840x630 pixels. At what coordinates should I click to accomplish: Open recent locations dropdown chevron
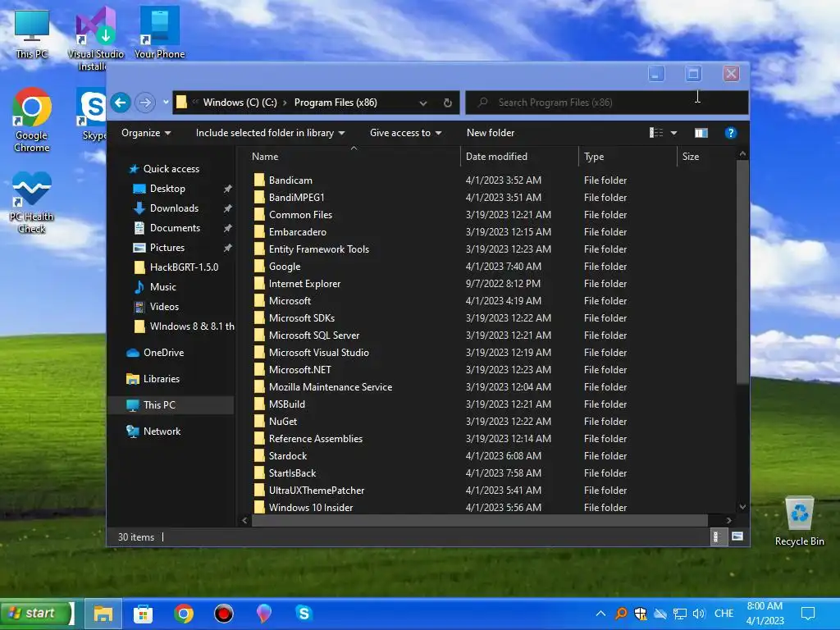166,103
